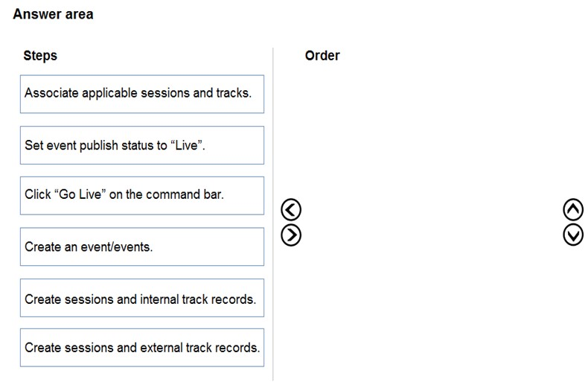Click the 'Order' column heading
Image resolution: width=588 pixels, height=385 pixels.
(322, 56)
